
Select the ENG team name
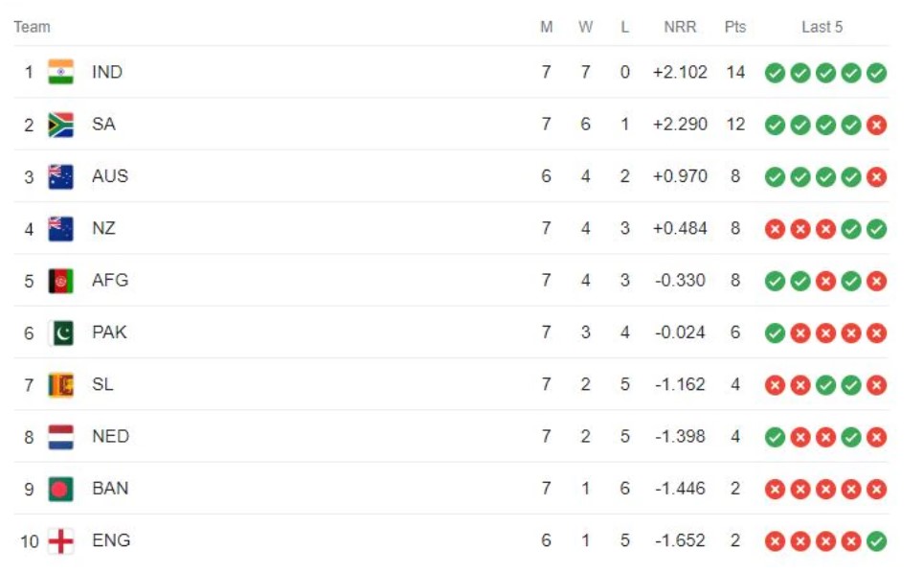point(111,540)
